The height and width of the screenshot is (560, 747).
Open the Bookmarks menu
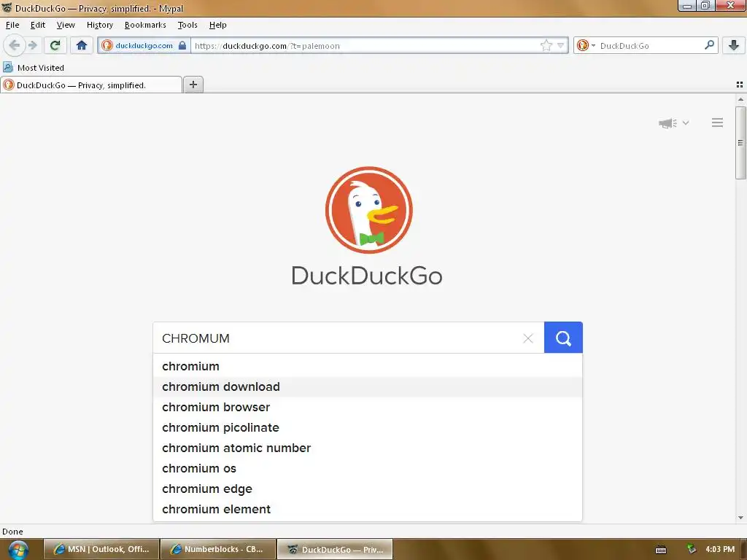[x=145, y=25]
